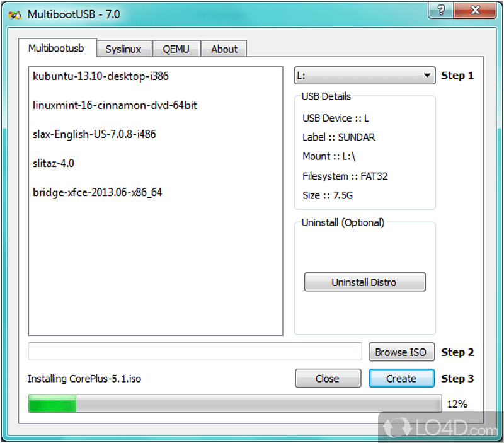504x443 pixels.
Task: Click the Step 1 label
Action: point(457,76)
